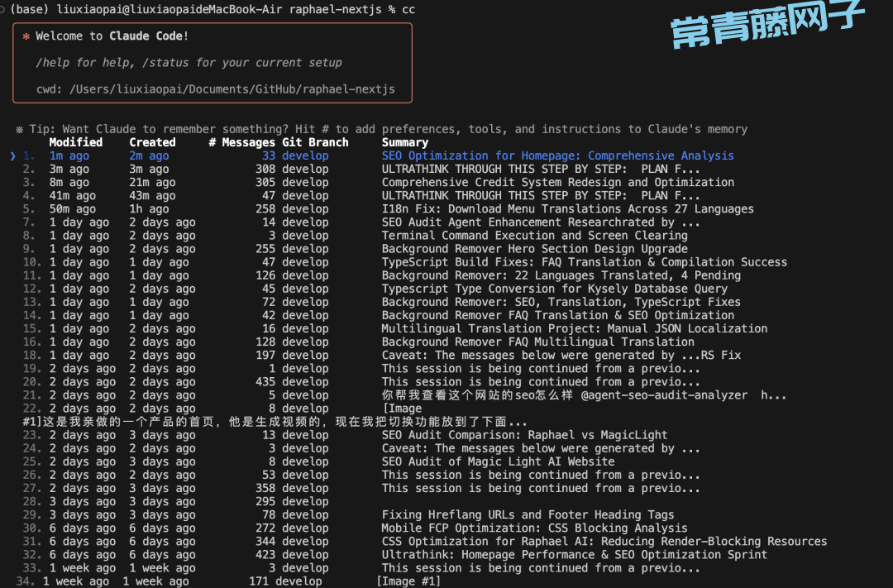The height and width of the screenshot is (588, 893).
Task: Click the "Summary" column header
Action: pyautogui.click(x=405, y=142)
